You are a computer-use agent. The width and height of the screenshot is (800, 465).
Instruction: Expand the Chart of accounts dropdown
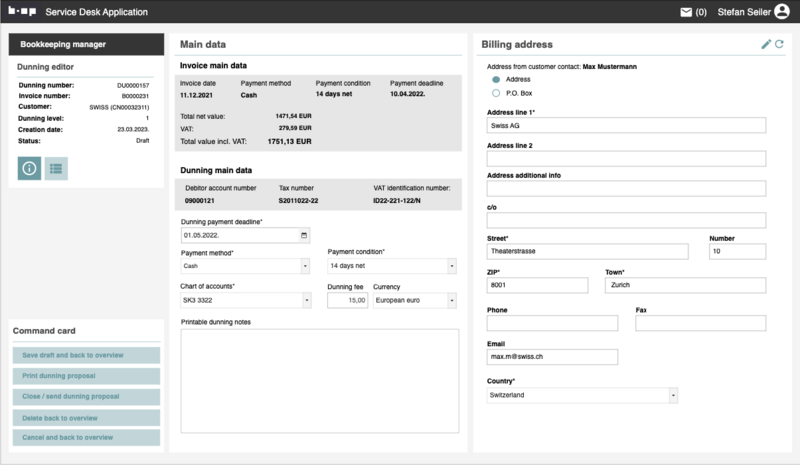coord(304,300)
